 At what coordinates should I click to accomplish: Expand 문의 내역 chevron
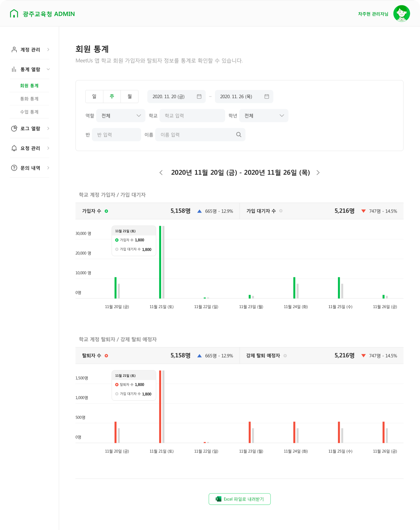coord(48,168)
